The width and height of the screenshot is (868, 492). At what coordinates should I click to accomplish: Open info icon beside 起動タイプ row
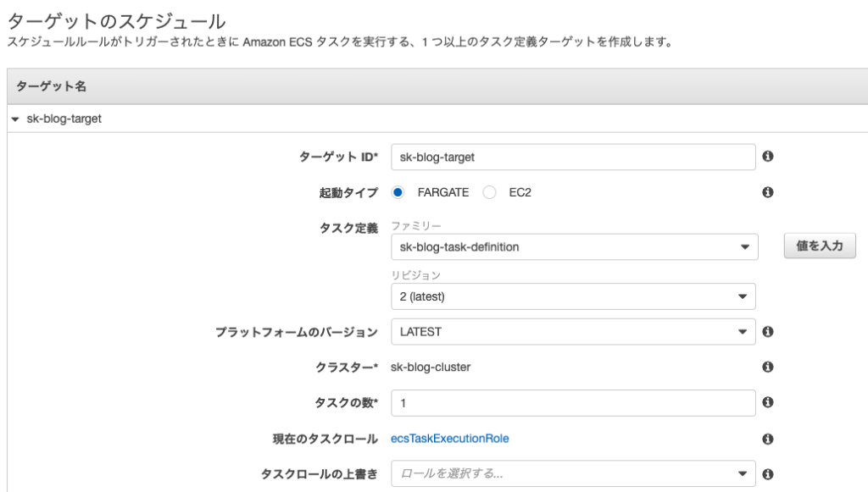pyautogui.click(x=769, y=192)
